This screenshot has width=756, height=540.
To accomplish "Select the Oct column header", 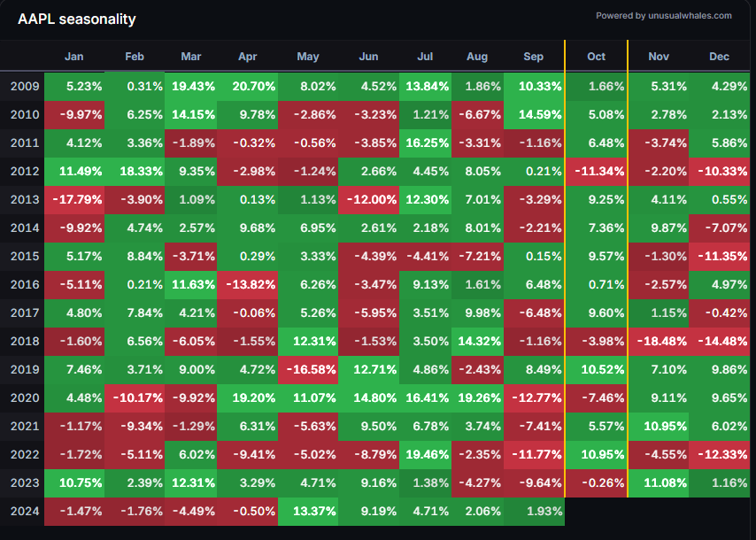I will coord(596,57).
